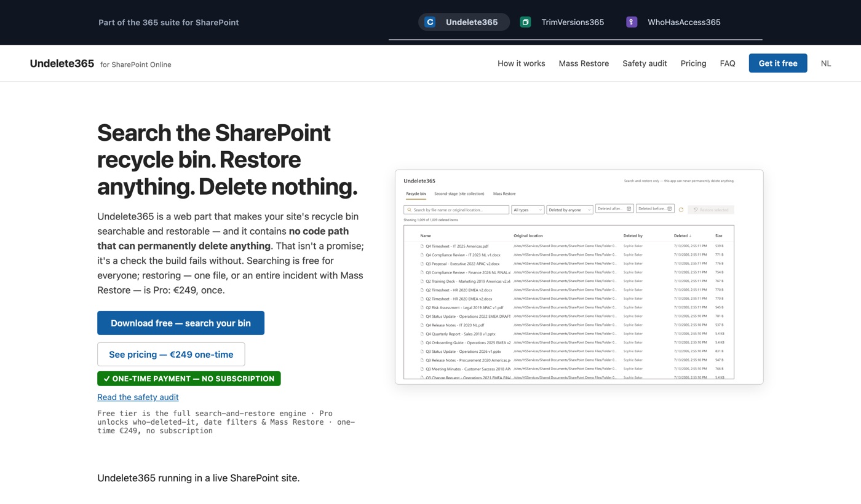861x504 pixels.
Task: Click the Get it free button
Action: pos(778,63)
